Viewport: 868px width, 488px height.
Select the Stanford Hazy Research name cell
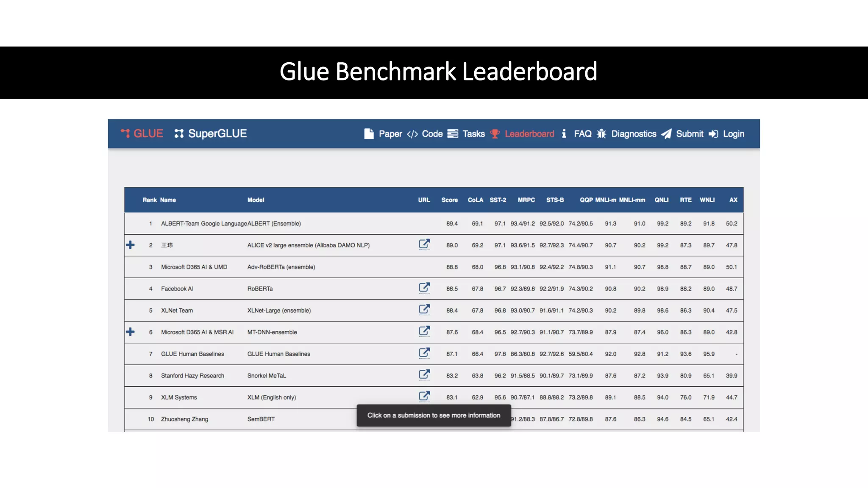pyautogui.click(x=192, y=376)
